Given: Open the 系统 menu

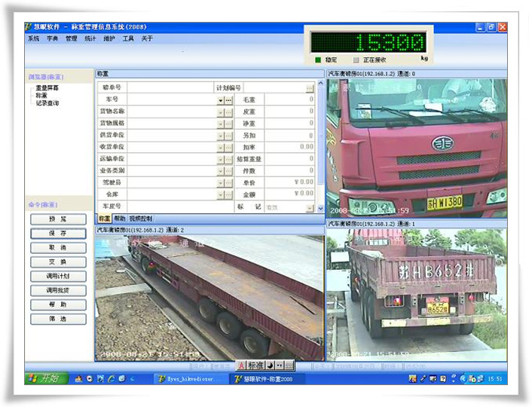Looking at the screenshot, I should pyautogui.click(x=33, y=38).
